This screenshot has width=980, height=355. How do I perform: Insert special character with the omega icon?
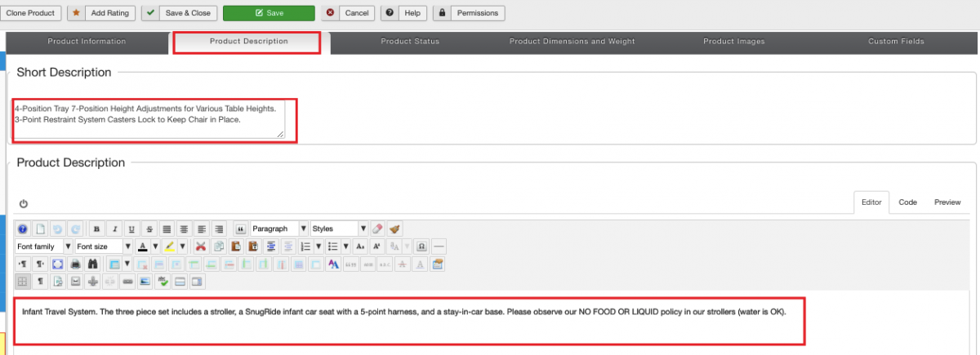pos(421,246)
